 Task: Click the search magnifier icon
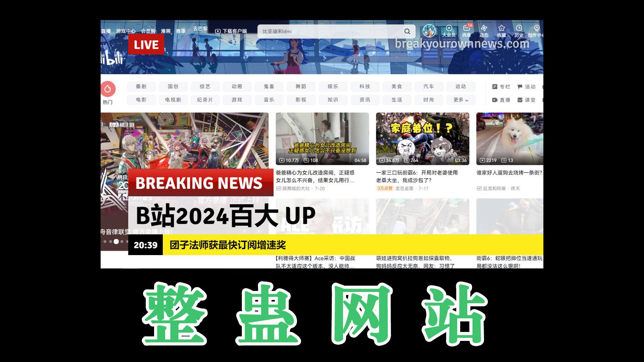click(407, 32)
